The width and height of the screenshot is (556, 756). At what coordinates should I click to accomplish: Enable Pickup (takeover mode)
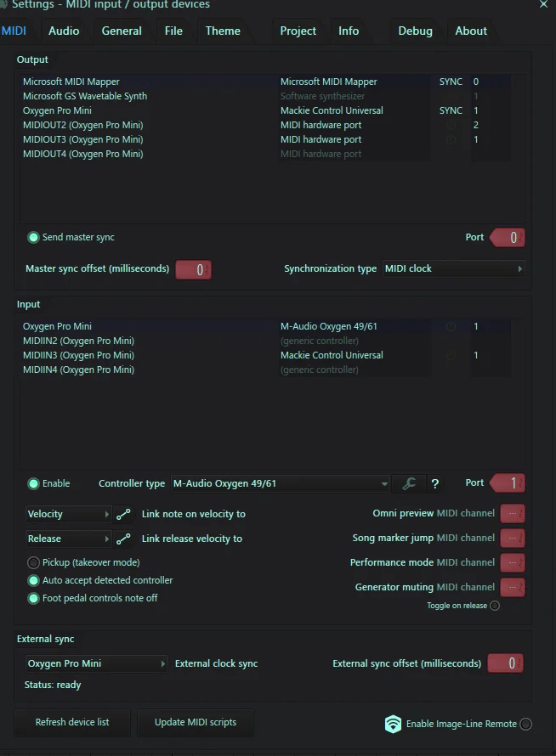pyautogui.click(x=33, y=562)
